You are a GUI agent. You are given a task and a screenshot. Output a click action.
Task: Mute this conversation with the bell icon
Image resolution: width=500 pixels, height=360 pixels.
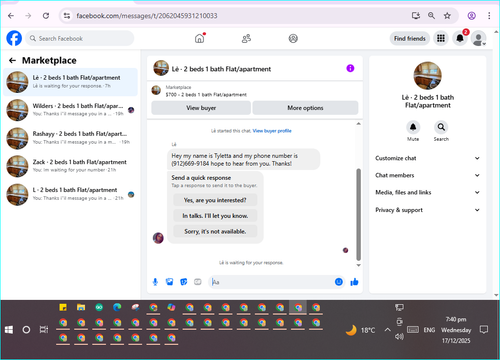pyautogui.click(x=413, y=127)
